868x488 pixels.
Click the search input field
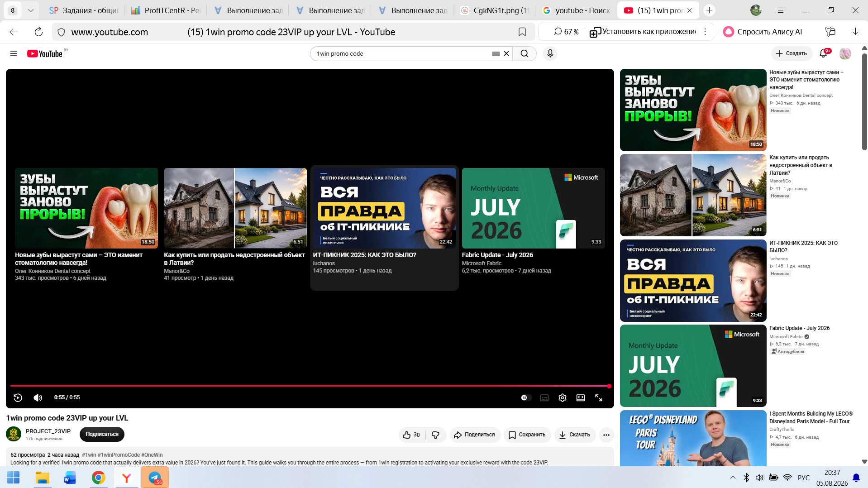403,53
